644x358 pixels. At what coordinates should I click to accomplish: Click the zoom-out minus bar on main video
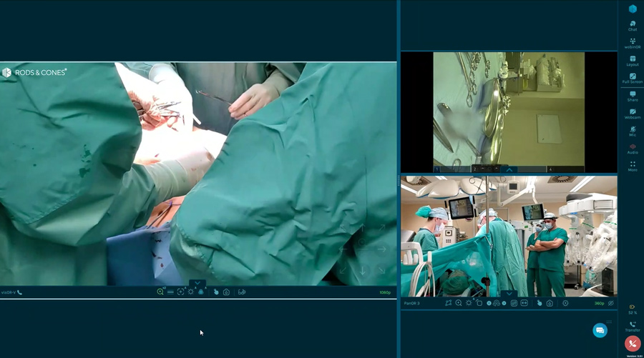170,292
